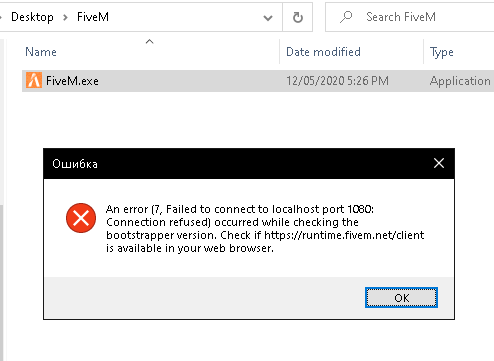Click the FiveM.exe orange application icon
The width and height of the screenshot is (494, 361).
34,80
